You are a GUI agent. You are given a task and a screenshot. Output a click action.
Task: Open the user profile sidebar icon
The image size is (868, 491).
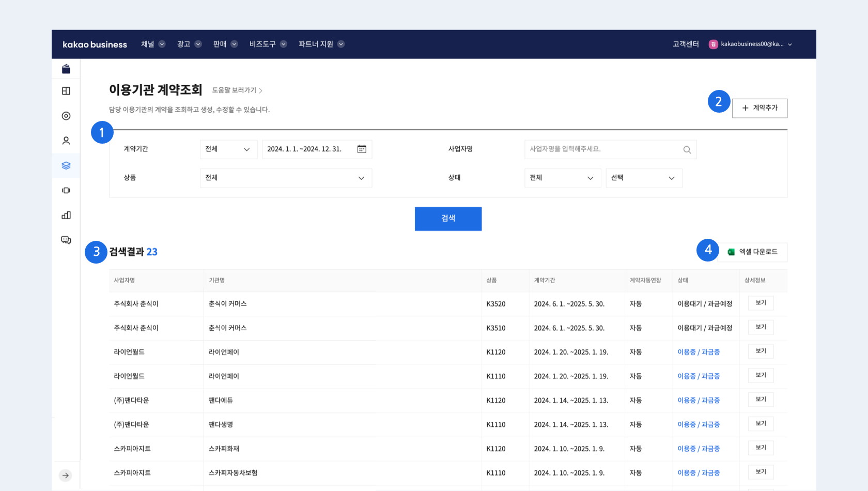[66, 141]
